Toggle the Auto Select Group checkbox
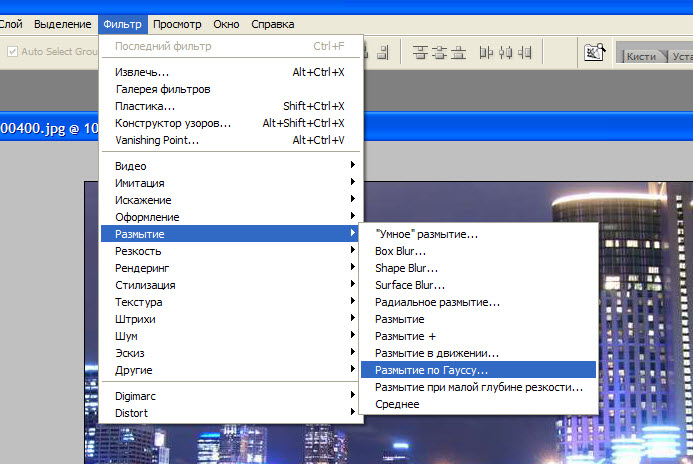 point(12,52)
